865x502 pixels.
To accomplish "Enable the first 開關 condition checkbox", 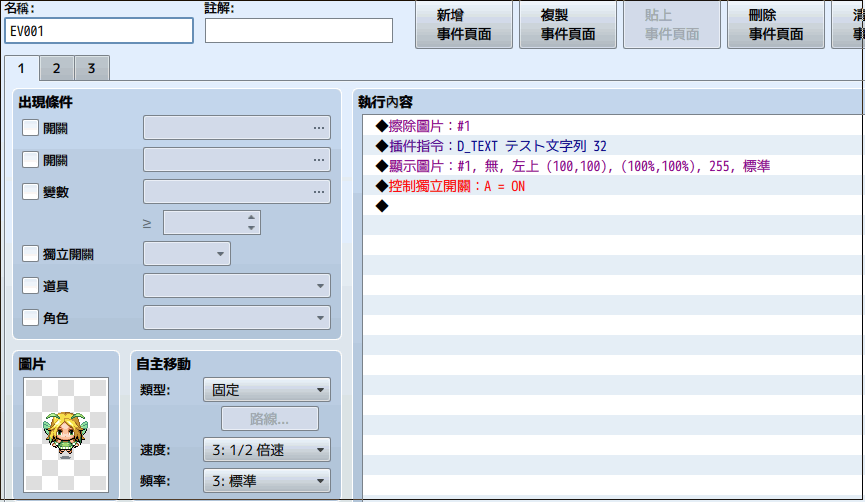I will point(30,128).
